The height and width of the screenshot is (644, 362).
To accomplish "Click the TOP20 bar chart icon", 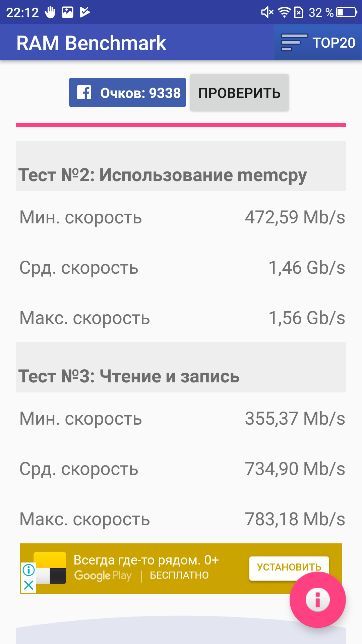I will 294,43.
